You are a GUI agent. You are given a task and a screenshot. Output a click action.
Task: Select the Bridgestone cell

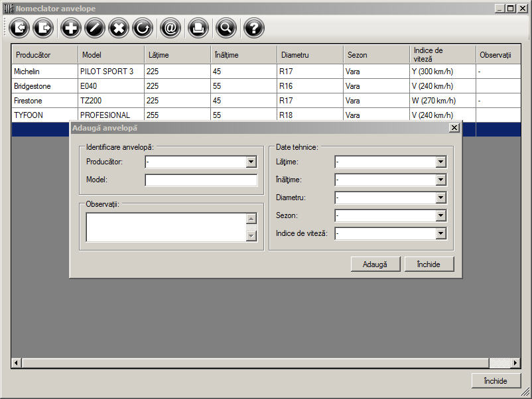(45, 86)
